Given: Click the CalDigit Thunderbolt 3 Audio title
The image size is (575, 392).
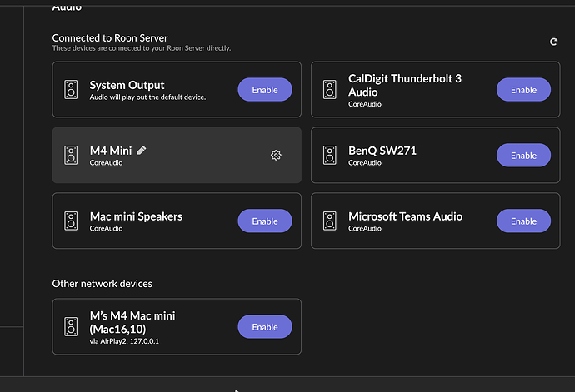Looking at the screenshot, I should (405, 85).
